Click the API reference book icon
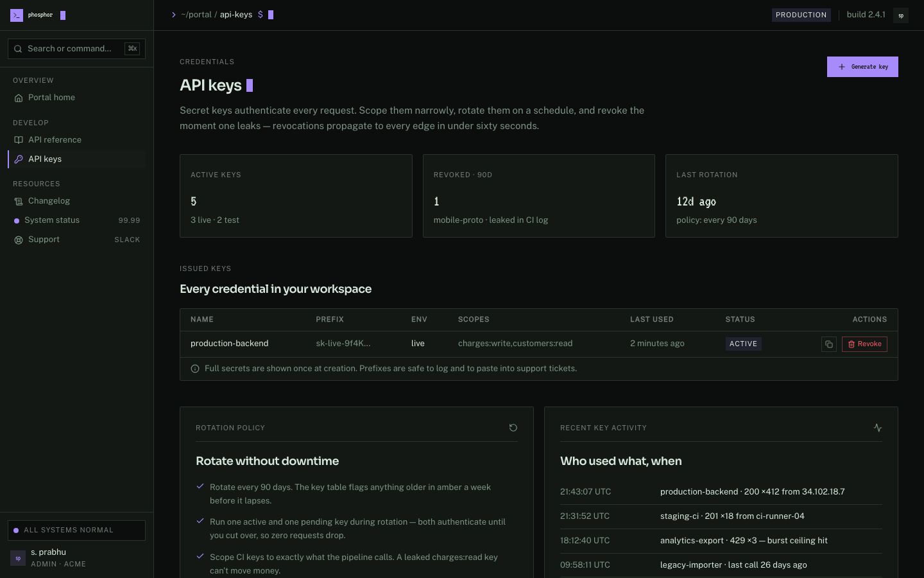The image size is (924, 578). (19, 140)
